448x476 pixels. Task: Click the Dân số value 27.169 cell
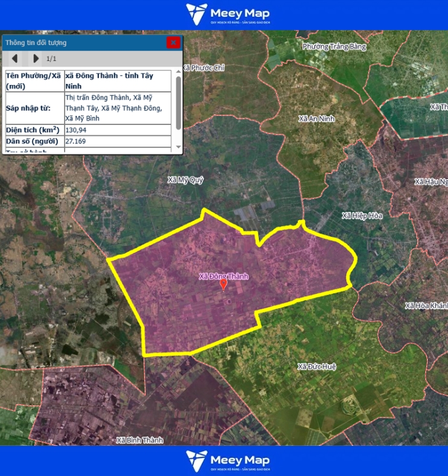[118, 141]
